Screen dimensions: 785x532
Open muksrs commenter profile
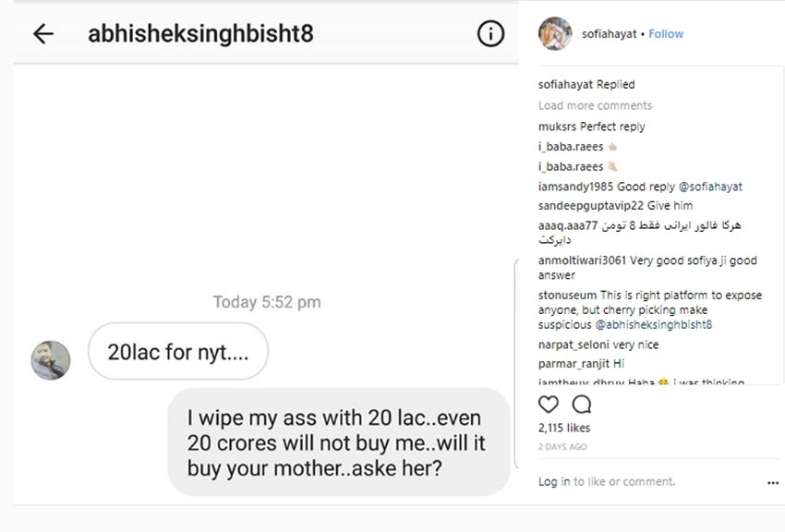point(557,127)
